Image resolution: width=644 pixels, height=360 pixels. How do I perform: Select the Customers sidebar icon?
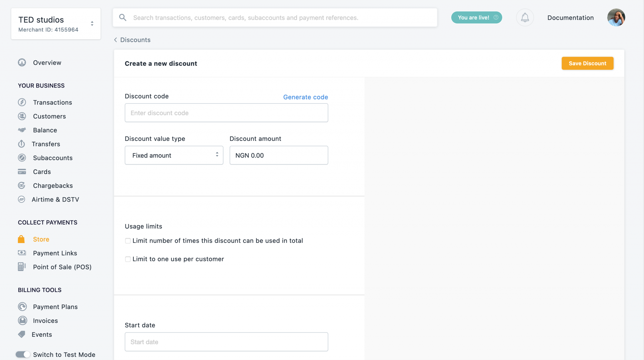click(x=22, y=116)
